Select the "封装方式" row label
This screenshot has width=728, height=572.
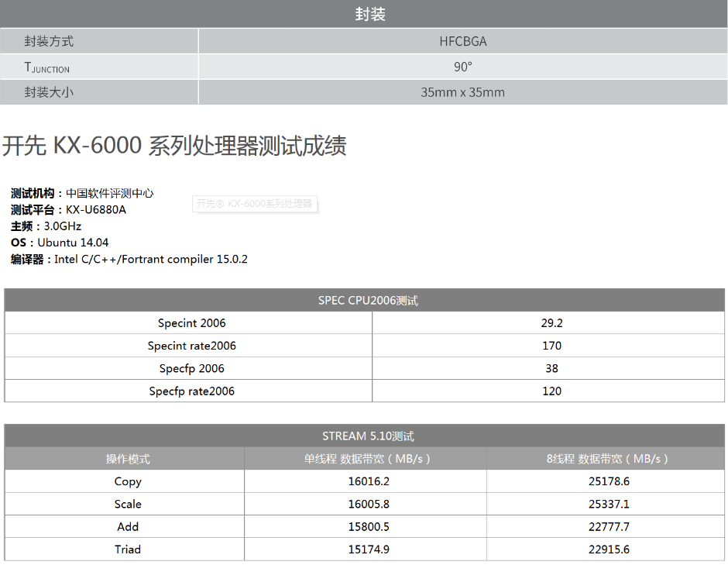(x=49, y=41)
